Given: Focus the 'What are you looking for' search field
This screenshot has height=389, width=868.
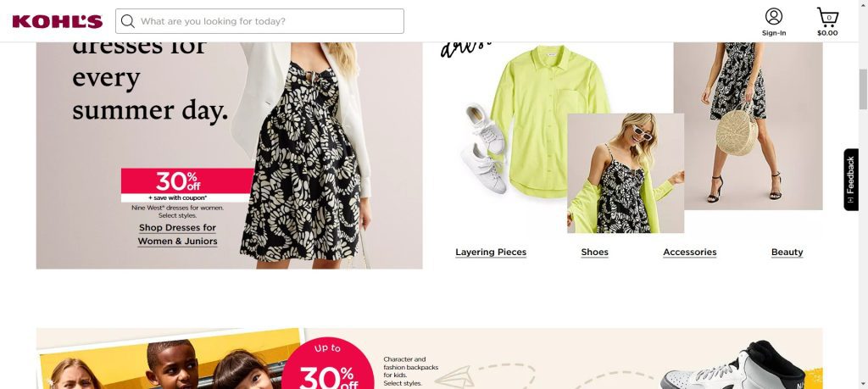Looking at the screenshot, I should point(259,21).
